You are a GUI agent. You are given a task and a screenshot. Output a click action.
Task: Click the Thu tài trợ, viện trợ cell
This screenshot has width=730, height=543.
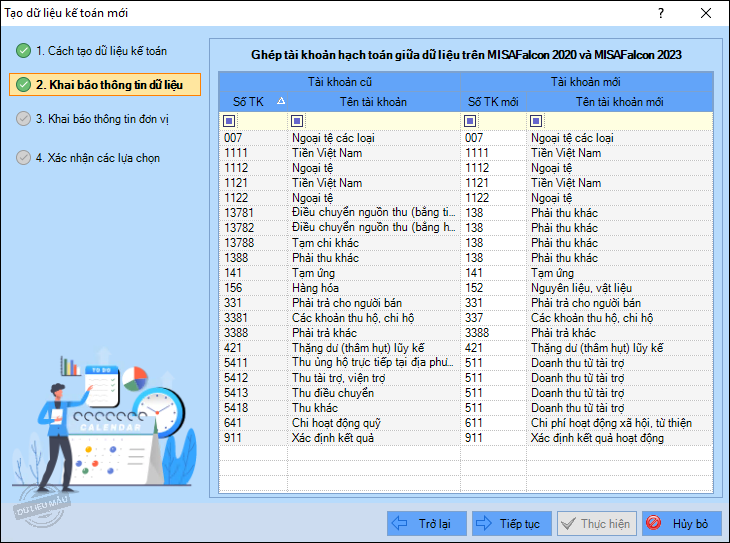pyautogui.click(x=374, y=378)
